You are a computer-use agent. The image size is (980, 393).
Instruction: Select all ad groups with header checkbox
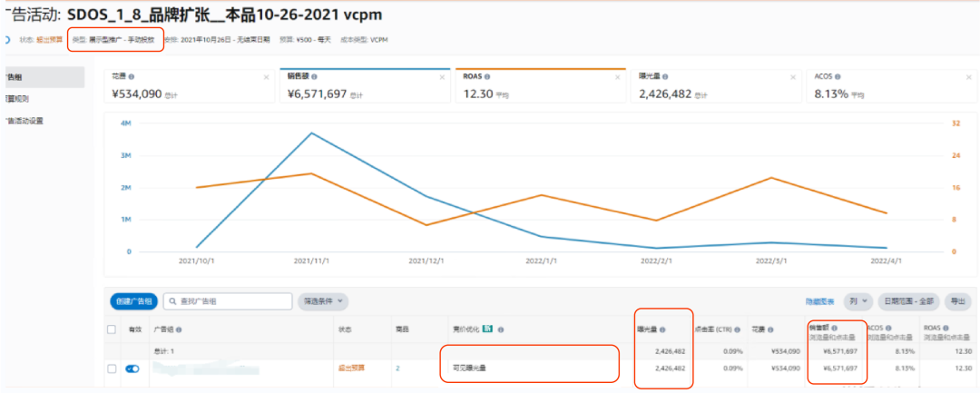pos(112,329)
